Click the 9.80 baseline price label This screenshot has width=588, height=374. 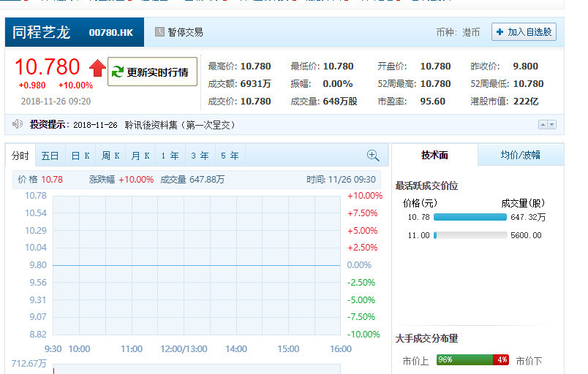[x=38, y=265]
